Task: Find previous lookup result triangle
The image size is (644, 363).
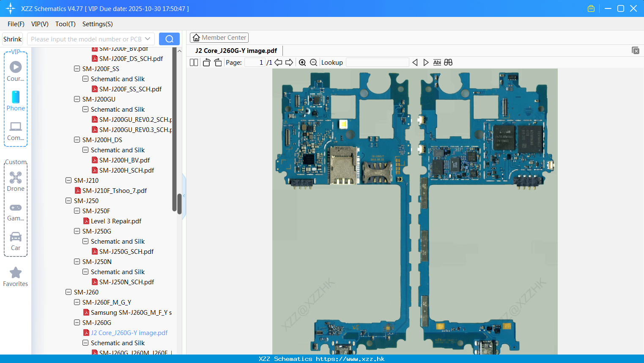Action: click(x=415, y=62)
